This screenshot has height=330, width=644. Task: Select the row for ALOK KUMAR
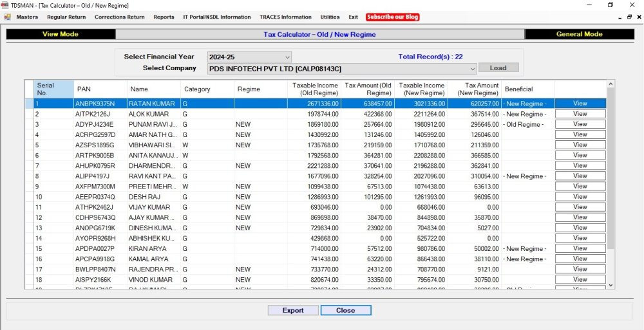[148, 114]
